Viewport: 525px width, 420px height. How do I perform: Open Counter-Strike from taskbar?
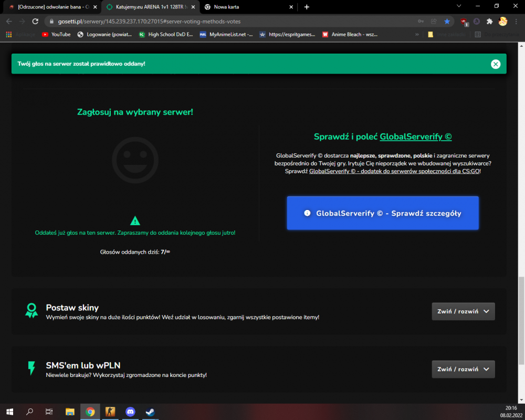tap(110, 412)
